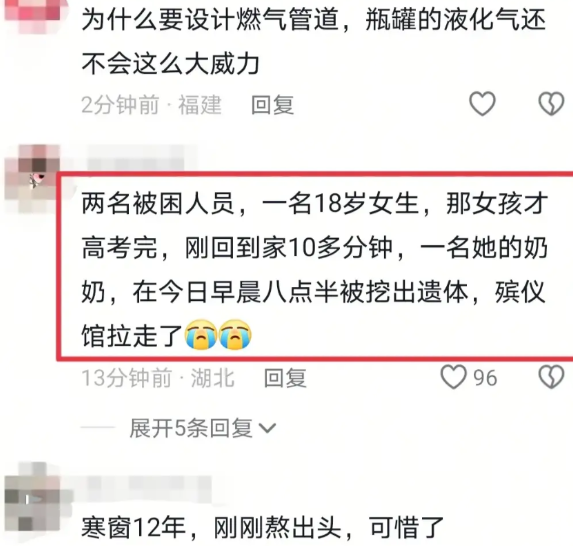
Task: Click the down chevron after 展开5条回复
Action: pos(267,428)
